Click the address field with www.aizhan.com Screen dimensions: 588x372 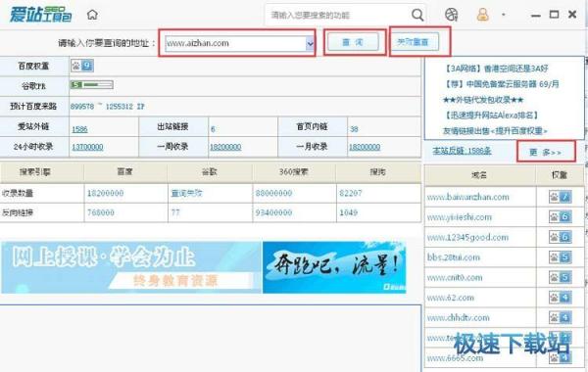click(x=235, y=43)
